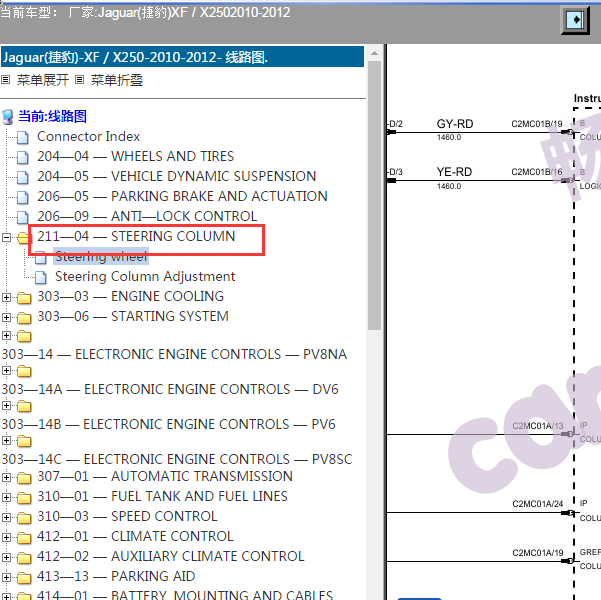Open the Steering Wheel diagram entry
Image resolution: width=601 pixels, height=600 pixels.
(101, 256)
